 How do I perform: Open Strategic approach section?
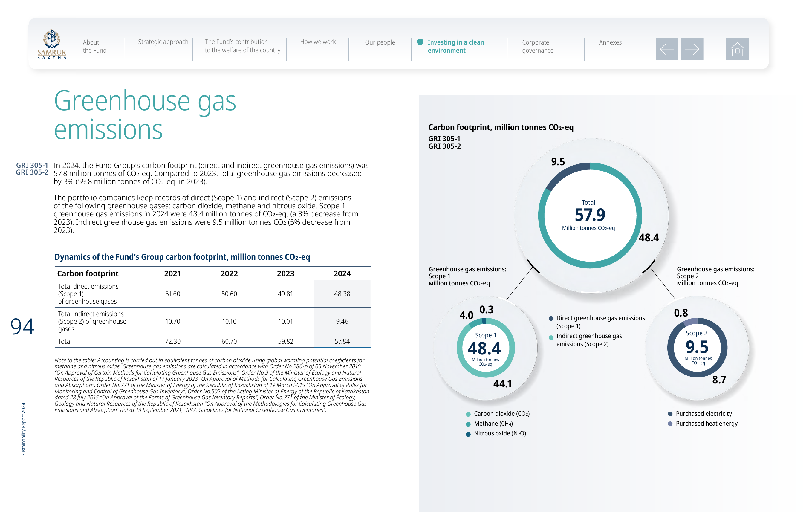tap(163, 42)
